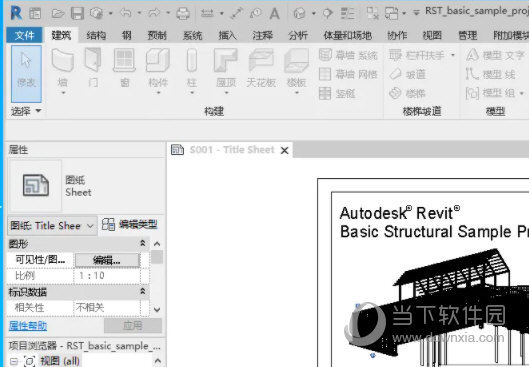Select the Wall tool
The width and height of the screenshot is (529, 367).
click(63, 72)
